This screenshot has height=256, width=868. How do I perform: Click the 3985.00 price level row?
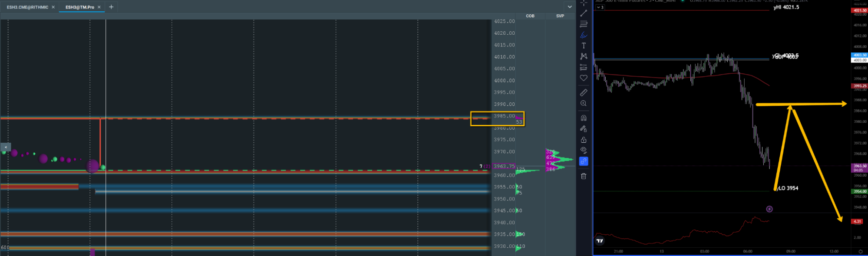(504, 116)
